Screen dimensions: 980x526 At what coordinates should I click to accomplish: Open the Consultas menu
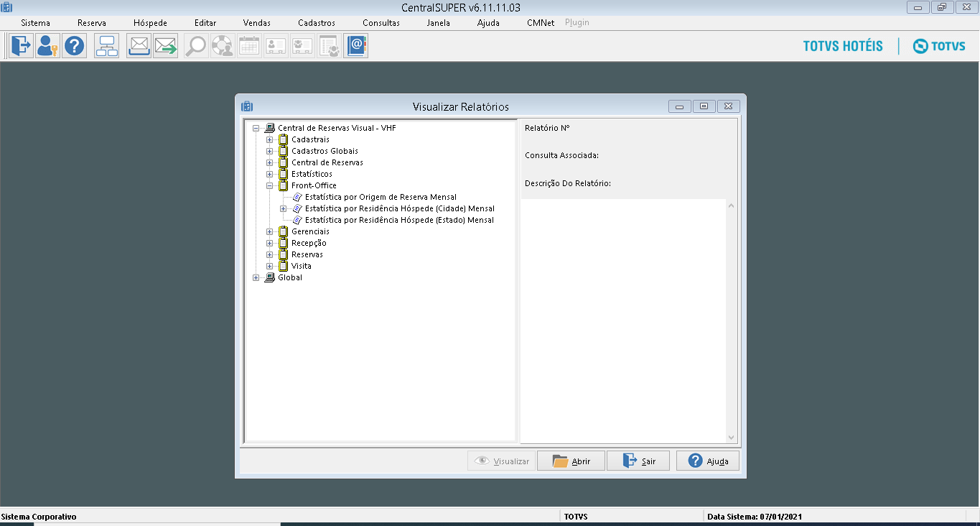tap(381, 23)
